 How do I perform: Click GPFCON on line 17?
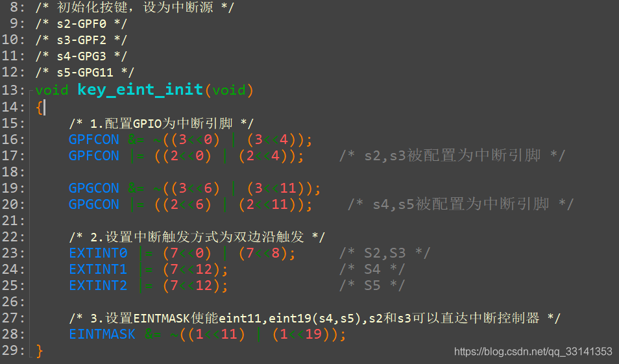point(94,156)
